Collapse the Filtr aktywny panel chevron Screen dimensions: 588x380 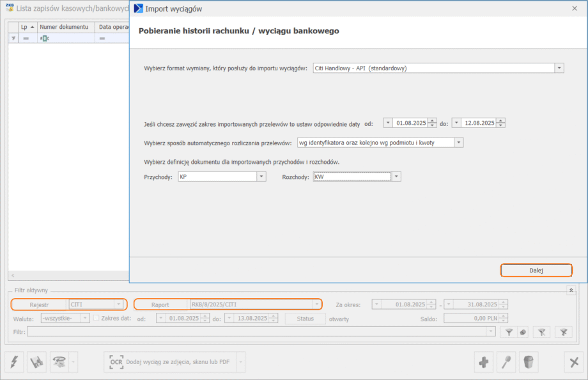571,290
